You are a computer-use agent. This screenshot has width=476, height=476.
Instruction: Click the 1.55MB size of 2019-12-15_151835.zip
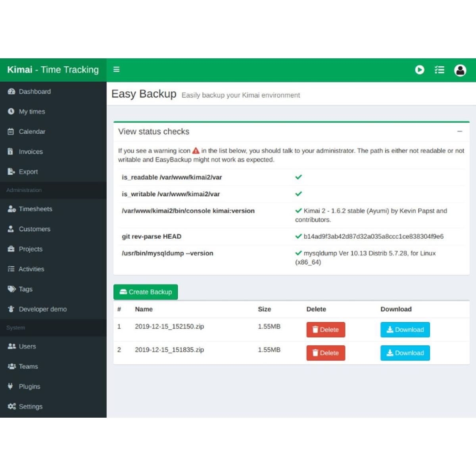(269, 350)
